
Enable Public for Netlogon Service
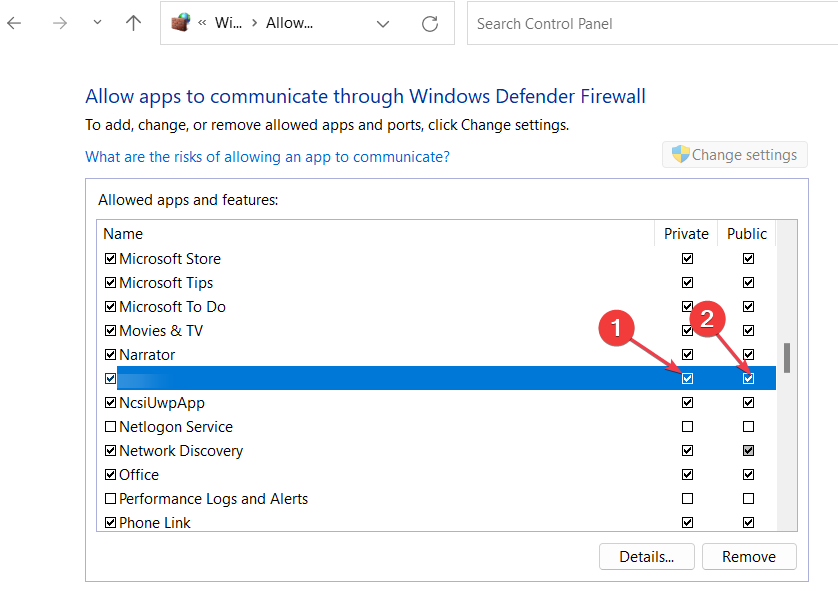748,427
